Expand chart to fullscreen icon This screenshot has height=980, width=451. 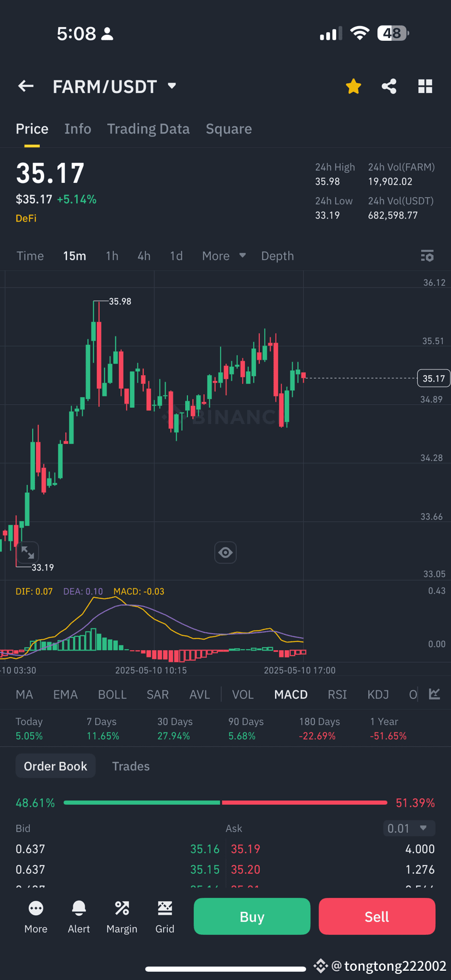tap(28, 553)
